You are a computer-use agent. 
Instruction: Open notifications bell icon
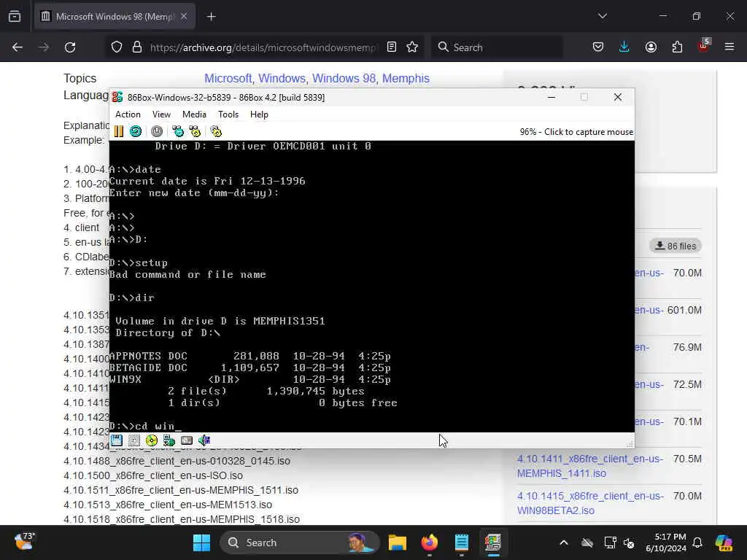tap(697, 542)
